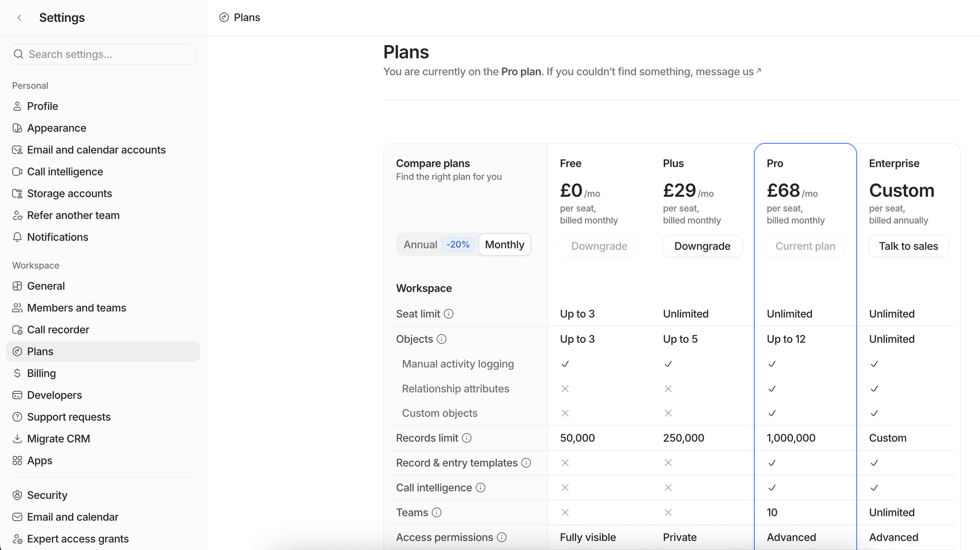Focus the Search settings field
The height and width of the screenshot is (550, 980).
103,54
